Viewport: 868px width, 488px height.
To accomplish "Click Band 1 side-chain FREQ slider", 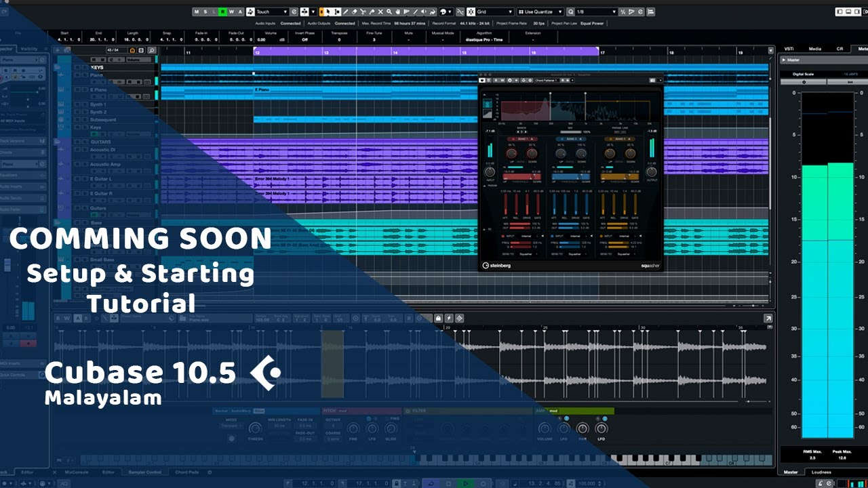I will click(x=520, y=243).
